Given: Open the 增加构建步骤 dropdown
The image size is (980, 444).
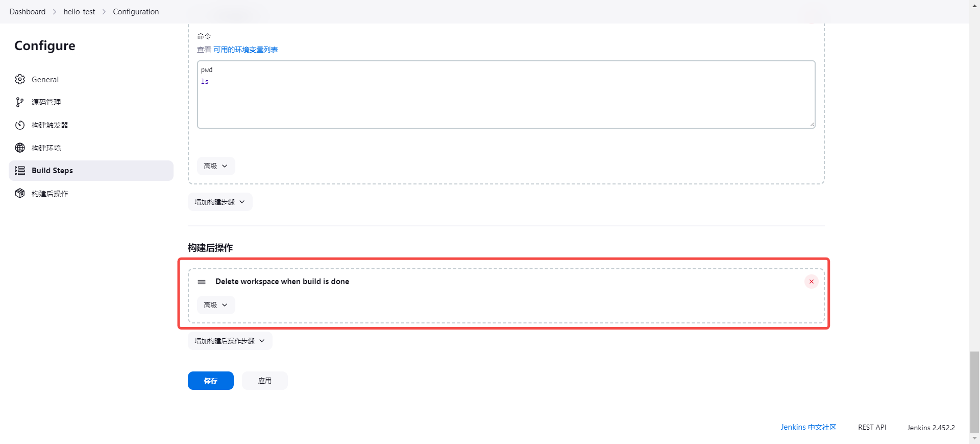Looking at the screenshot, I should [x=219, y=202].
